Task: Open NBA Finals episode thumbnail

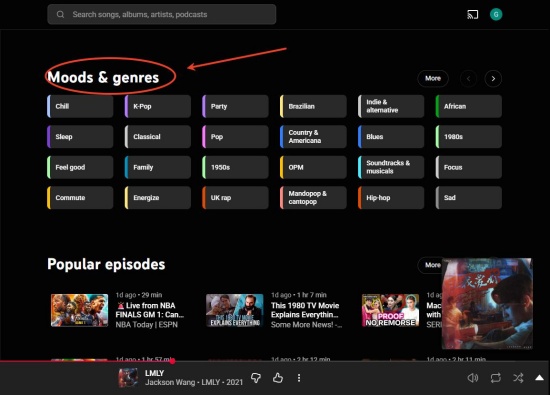Action: coord(80,310)
